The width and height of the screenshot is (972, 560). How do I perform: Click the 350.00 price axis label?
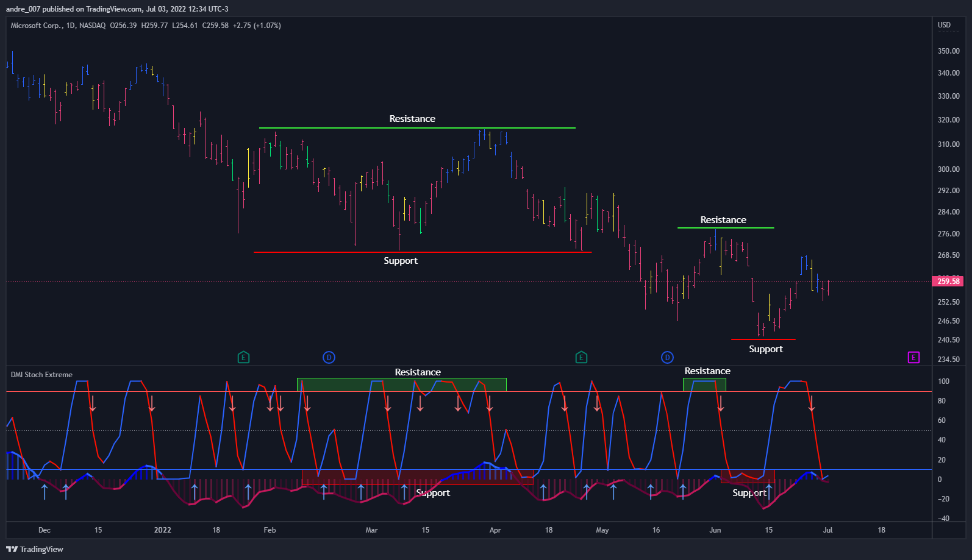(949, 51)
